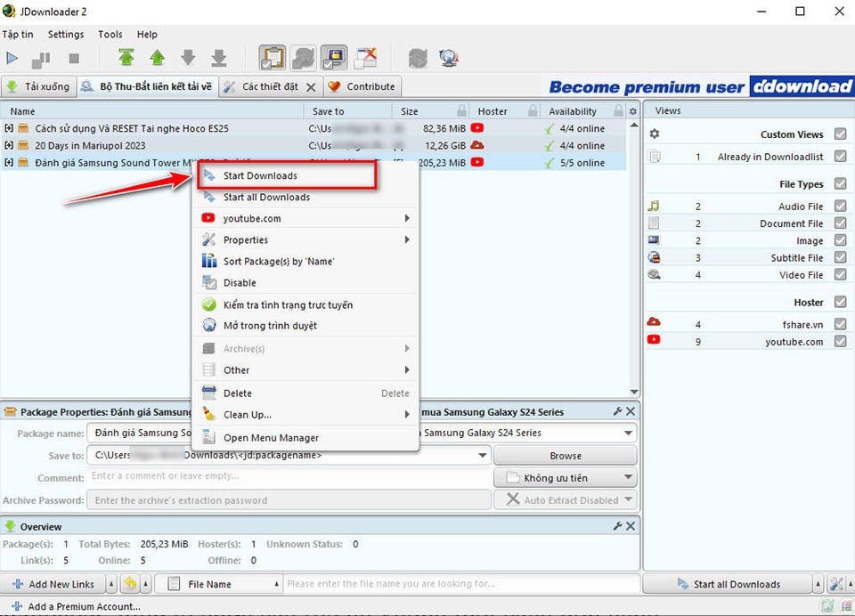Click the Không ưu tiên priority selector

coord(565,477)
